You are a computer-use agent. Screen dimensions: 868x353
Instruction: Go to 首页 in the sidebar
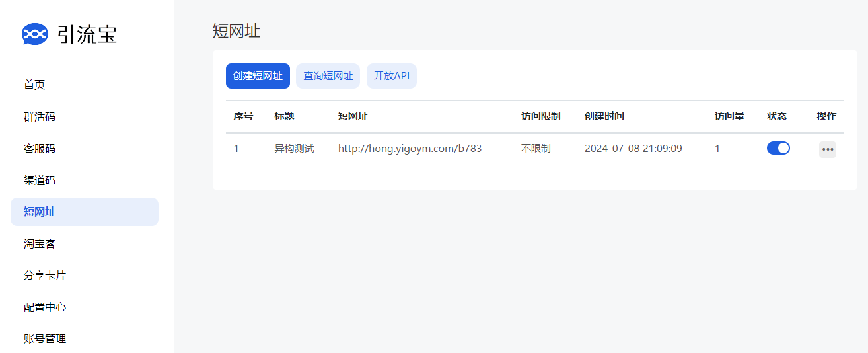(34, 85)
